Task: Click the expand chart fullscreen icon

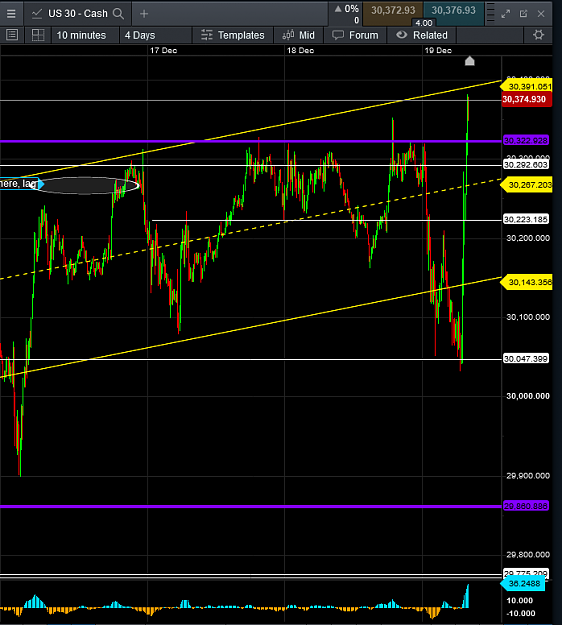Action: (506, 14)
